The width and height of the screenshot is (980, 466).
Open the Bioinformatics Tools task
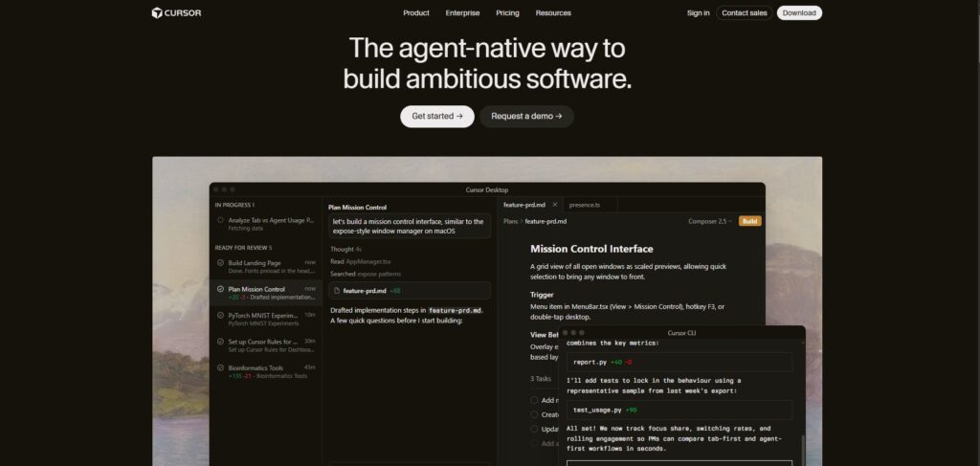tap(266, 371)
